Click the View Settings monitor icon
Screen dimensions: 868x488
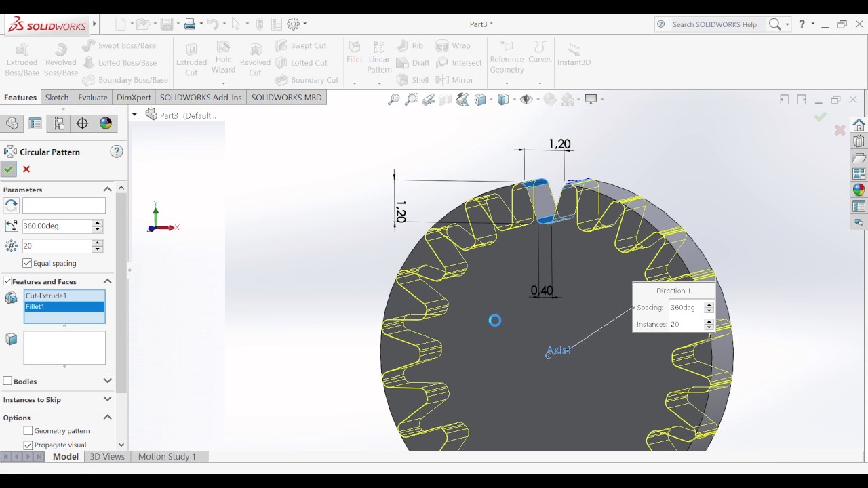point(591,100)
